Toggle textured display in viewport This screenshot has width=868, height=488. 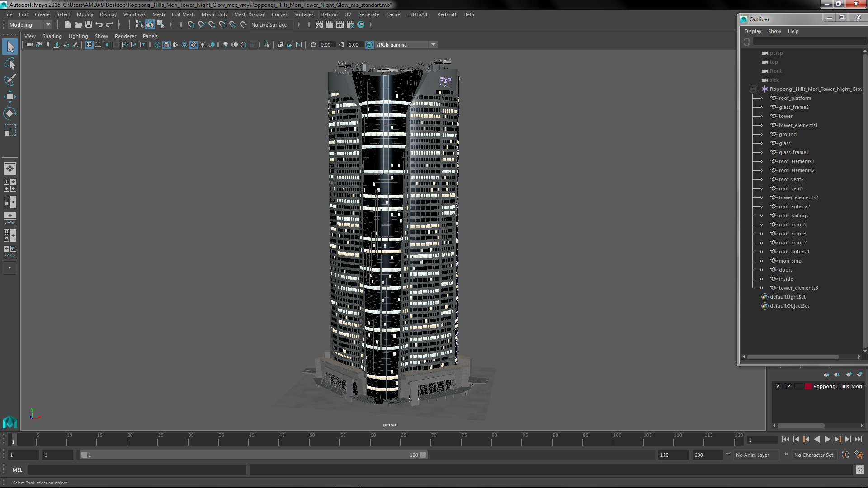(x=193, y=45)
